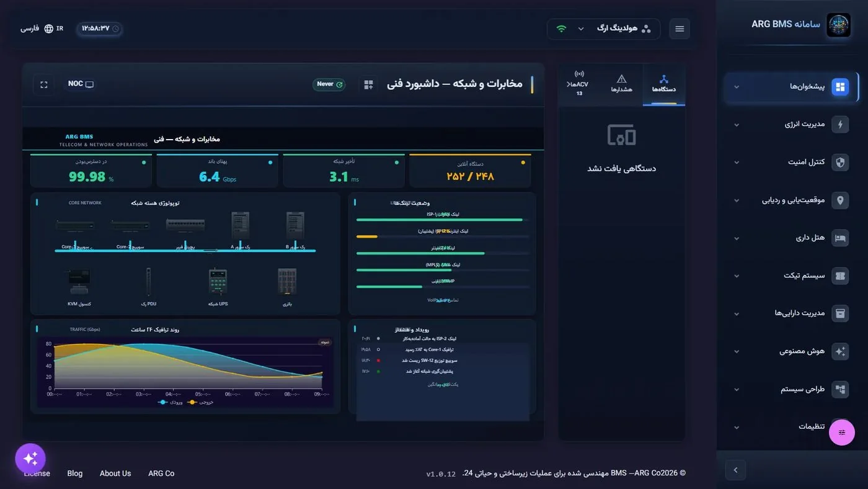Open the License footer link

pyautogui.click(x=37, y=473)
